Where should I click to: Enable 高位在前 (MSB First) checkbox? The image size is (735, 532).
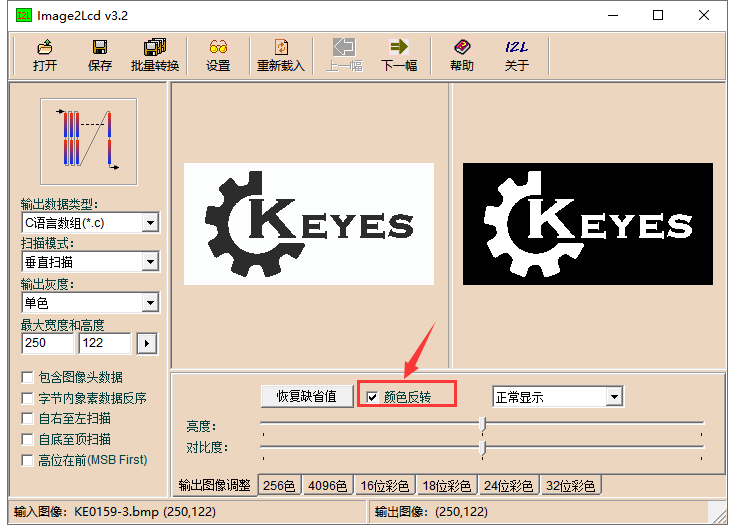click(28, 460)
